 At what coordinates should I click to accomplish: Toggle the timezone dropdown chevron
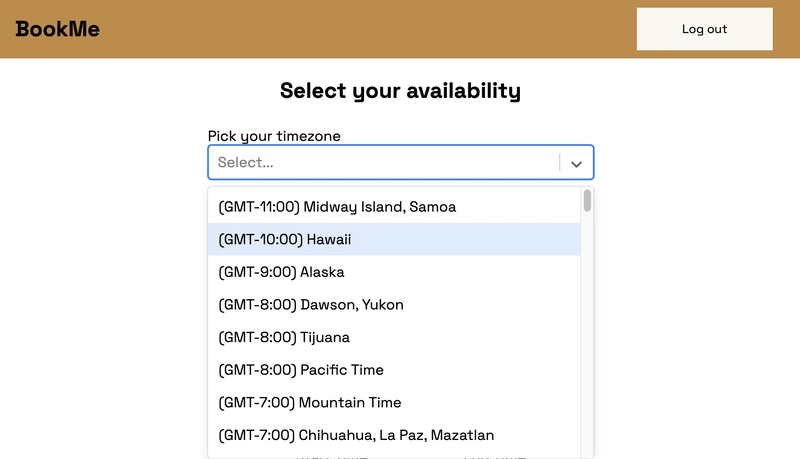pos(577,164)
